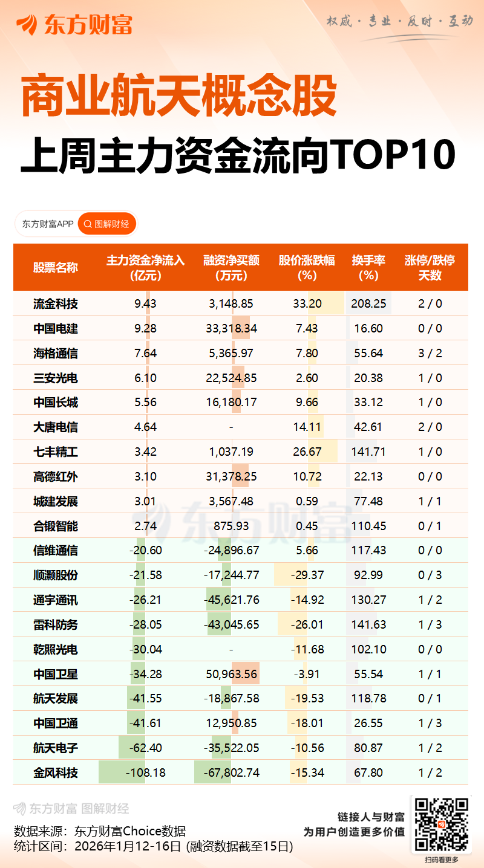Click financing value 50,963.56
484x868 pixels.
pyautogui.click(x=232, y=674)
